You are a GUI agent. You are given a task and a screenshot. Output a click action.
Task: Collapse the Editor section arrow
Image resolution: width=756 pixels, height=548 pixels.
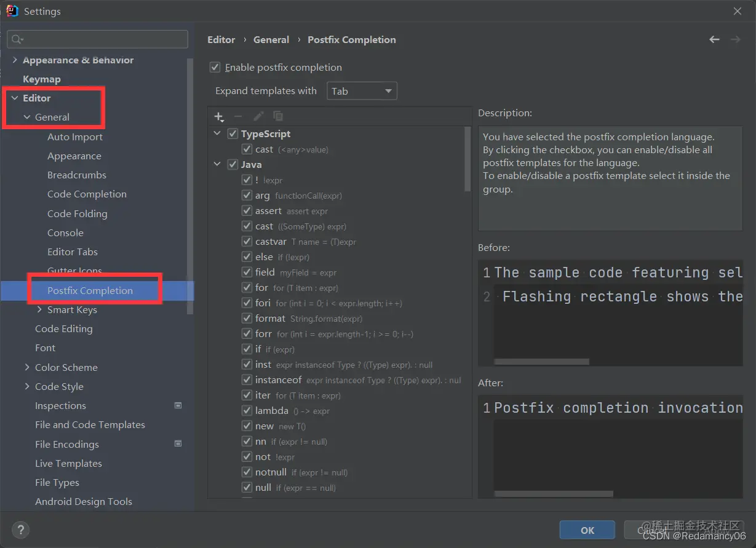15,98
